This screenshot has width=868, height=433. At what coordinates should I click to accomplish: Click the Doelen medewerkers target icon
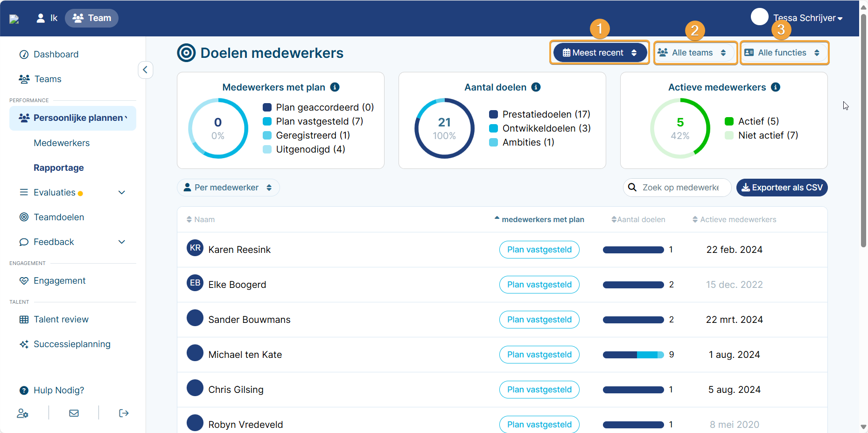pyautogui.click(x=186, y=53)
